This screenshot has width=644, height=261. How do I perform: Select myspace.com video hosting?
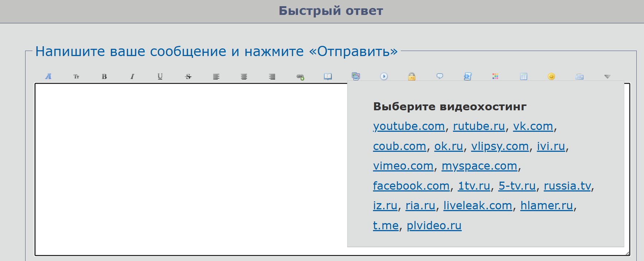coord(480,166)
